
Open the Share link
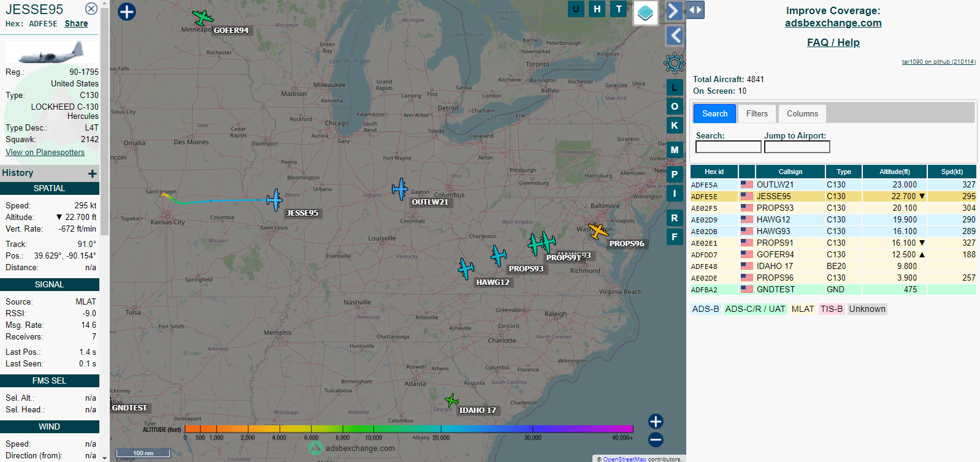pos(76,23)
